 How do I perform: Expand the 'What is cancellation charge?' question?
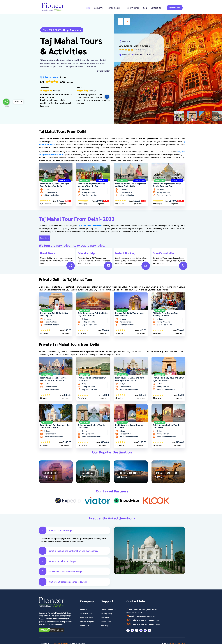[74, 561]
